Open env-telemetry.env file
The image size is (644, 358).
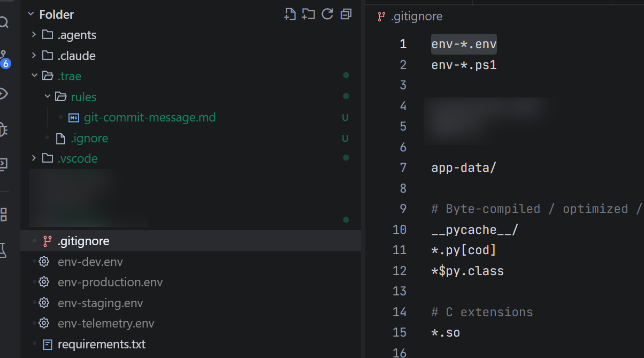(106, 323)
